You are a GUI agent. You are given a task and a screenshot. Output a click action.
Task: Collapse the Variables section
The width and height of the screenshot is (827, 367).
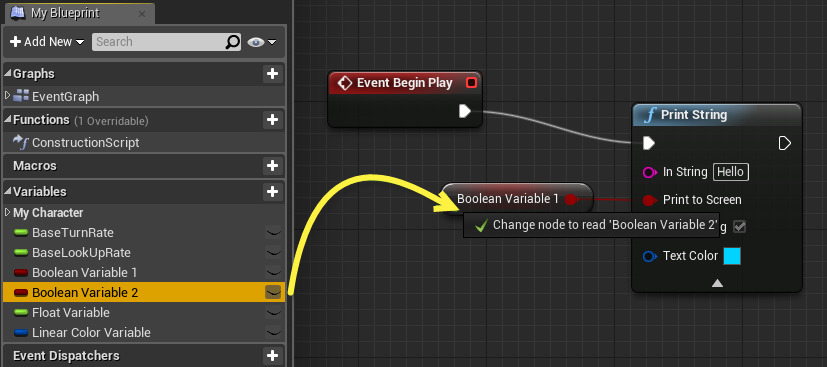(7, 191)
